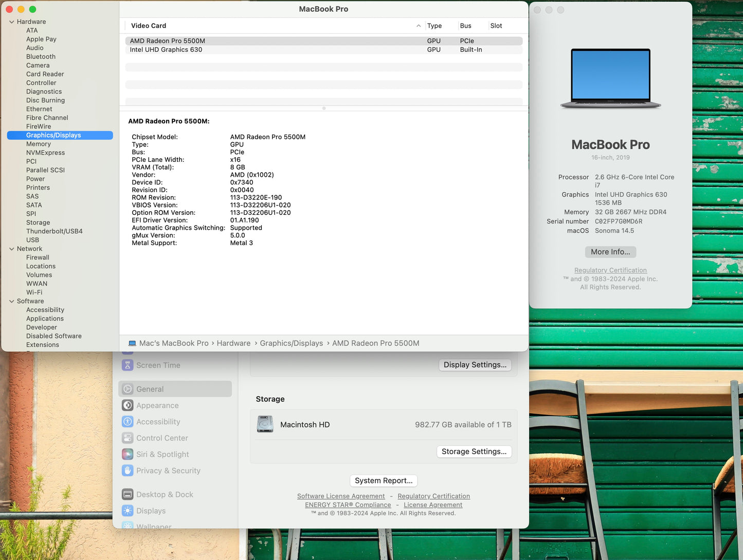Click the More Info button
This screenshot has height=560, width=743.
click(x=610, y=252)
